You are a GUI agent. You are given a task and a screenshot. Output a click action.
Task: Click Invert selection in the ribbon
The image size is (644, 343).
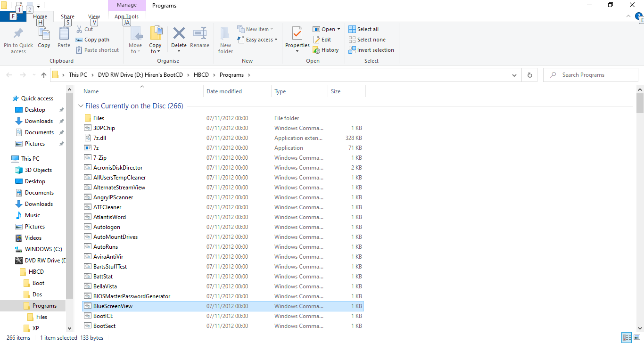coord(371,50)
